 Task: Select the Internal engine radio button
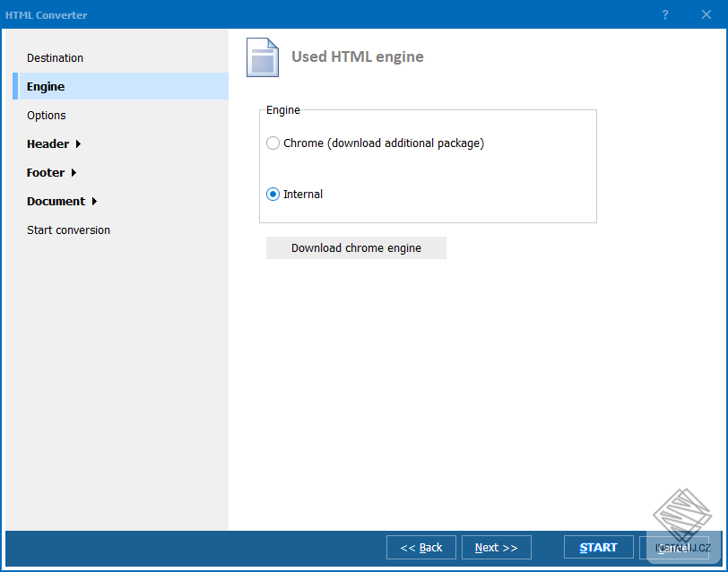[x=272, y=194]
